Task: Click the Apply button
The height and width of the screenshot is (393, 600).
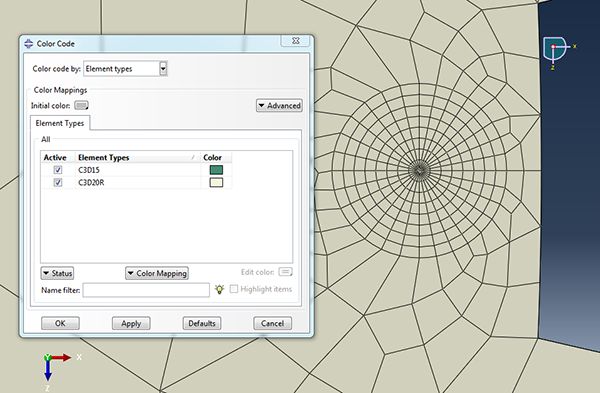Action: tap(131, 323)
